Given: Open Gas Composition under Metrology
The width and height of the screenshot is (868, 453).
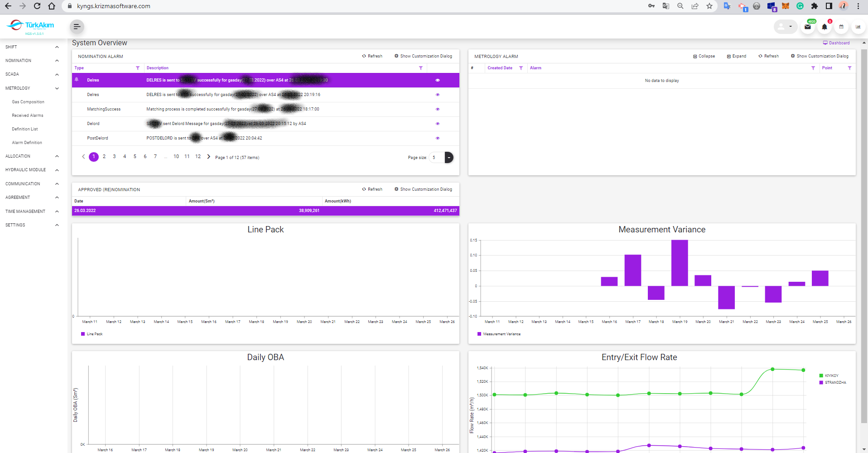Looking at the screenshot, I should point(28,102).
